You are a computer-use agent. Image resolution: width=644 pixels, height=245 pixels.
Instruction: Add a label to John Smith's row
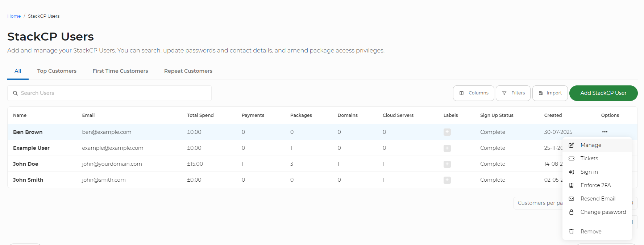point(447,180)
